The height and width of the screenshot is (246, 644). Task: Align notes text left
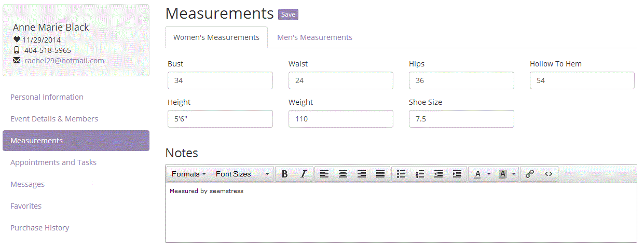pyautogui.click(x=324, y=174)
